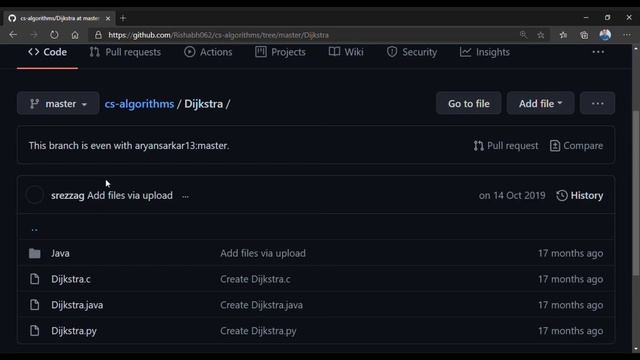Open 'Create Dijkstra.c' commit message
This screenshot has height=360, width=640.
pos(256,279)
